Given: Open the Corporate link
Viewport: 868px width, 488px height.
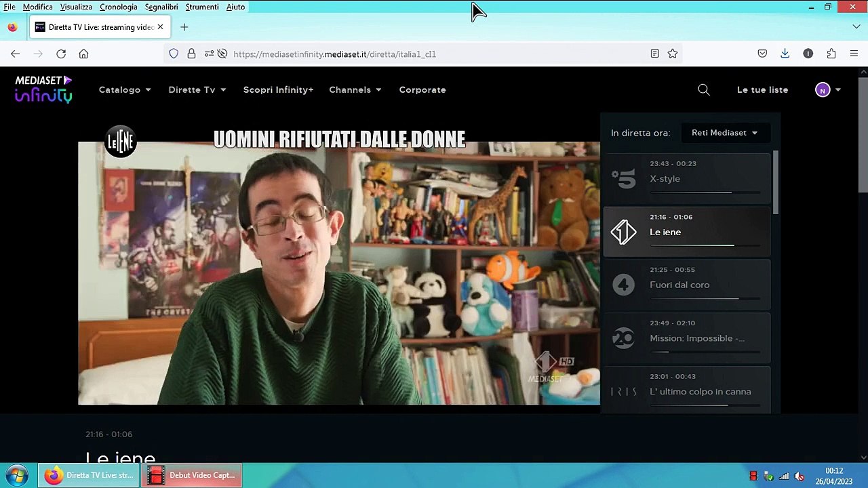Looking at the screenshot, I should click(422, 89).
